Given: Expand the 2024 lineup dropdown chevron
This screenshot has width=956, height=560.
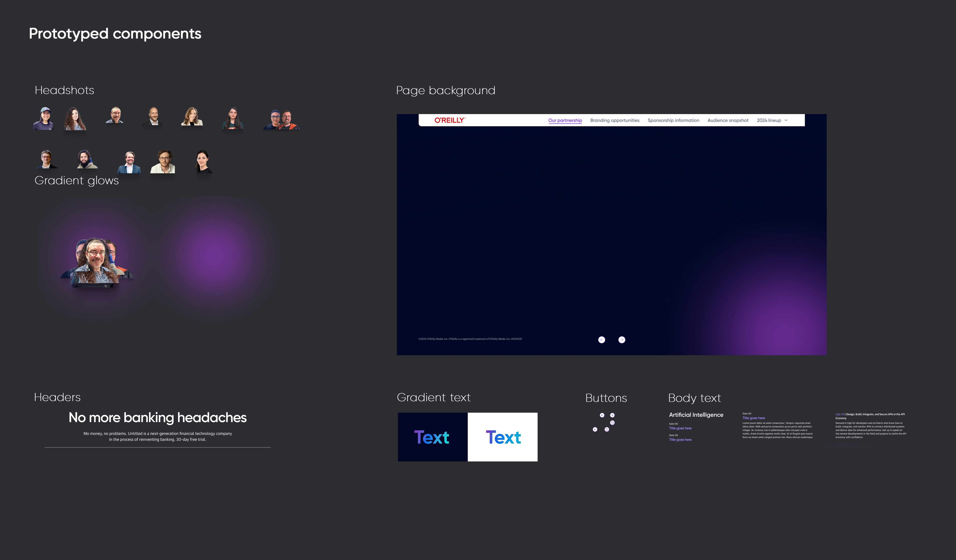Looking at the screenshot, I should (x=786, y=120).
